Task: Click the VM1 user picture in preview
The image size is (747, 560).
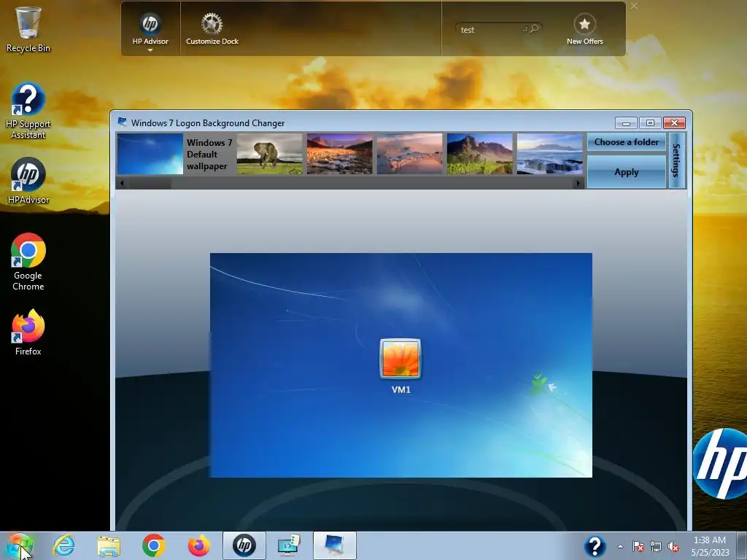Action: point(400,359)
